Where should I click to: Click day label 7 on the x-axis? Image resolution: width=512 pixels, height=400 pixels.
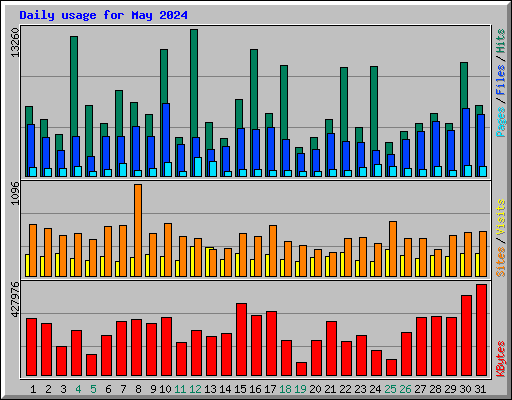tap(123, 389)
